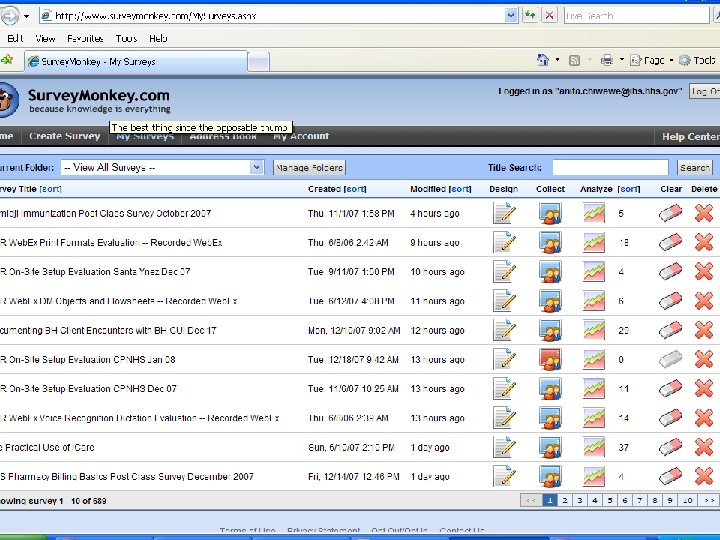
Task: Design Pharmacy Billing Basics Post Class Survey
Action: point(504,477)
